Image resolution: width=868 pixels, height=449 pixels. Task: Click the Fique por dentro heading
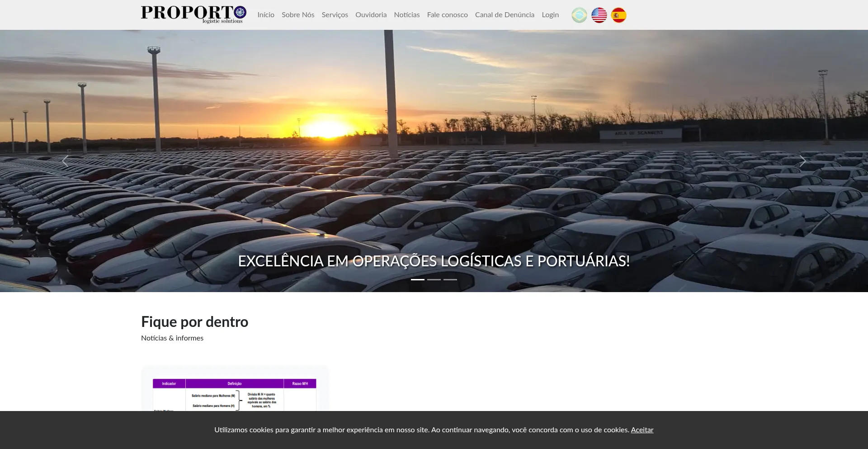[195, 322]
